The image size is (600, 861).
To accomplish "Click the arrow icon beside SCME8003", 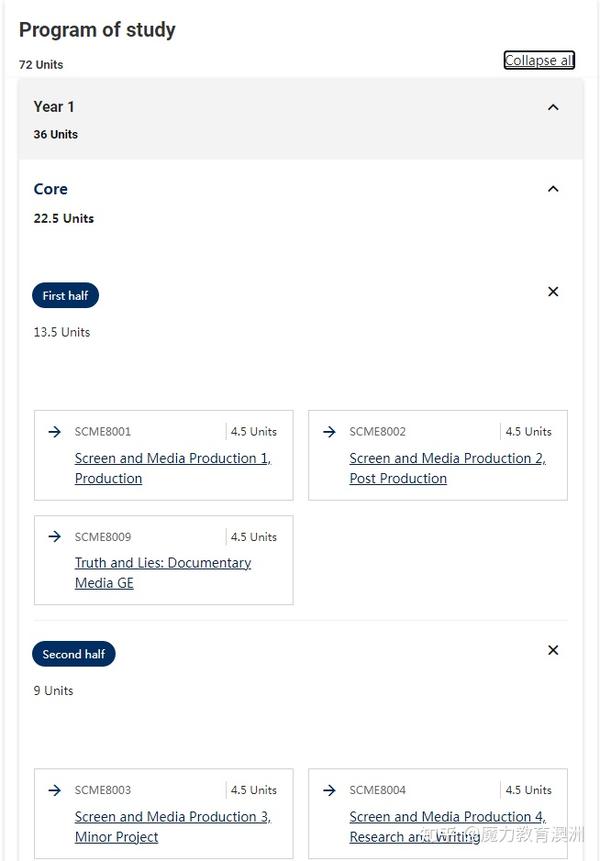I will tap(54, 790).
